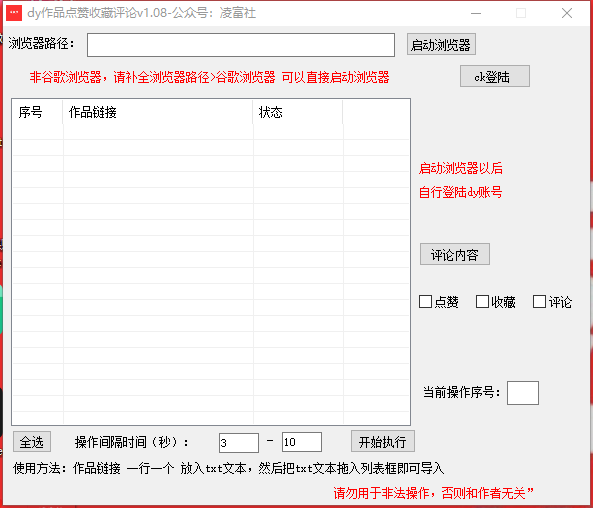Viewport: 593px width, 508px height.
Task: Click the ck登陆 button
Action: click(495, 76)
